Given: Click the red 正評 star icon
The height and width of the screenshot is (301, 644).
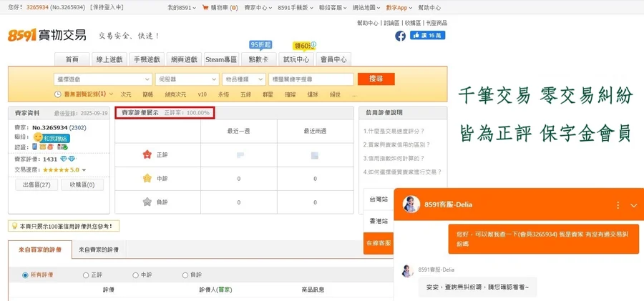Looking at the screenshot, I should tap(147, 154).
